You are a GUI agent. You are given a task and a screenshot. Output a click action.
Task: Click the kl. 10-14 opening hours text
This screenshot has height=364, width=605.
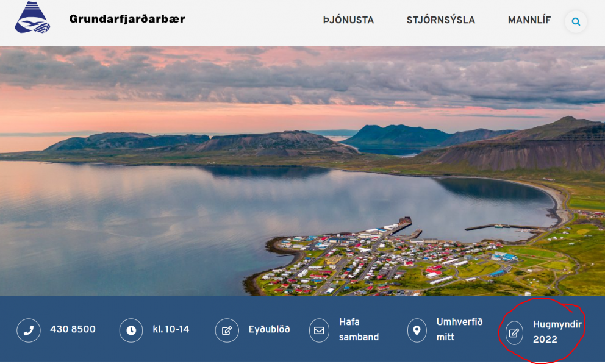(171, 330)
